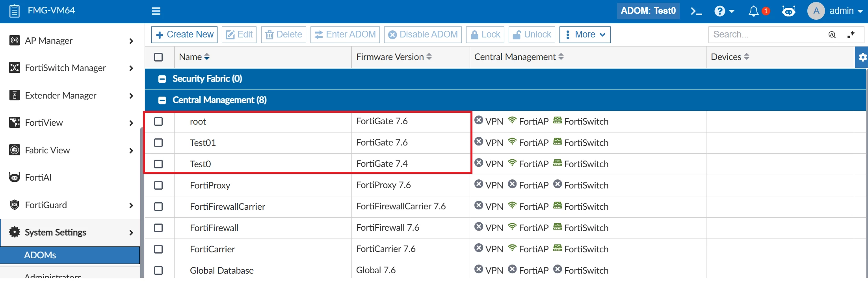Sort by Central Management column

click(561, 57)
